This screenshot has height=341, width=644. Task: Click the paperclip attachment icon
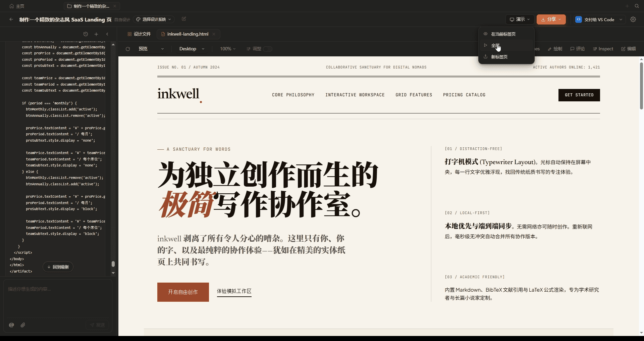[x=23, y=325]
